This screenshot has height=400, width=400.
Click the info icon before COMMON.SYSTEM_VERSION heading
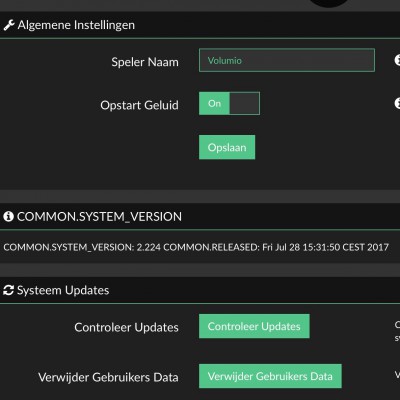coord(8,217)
